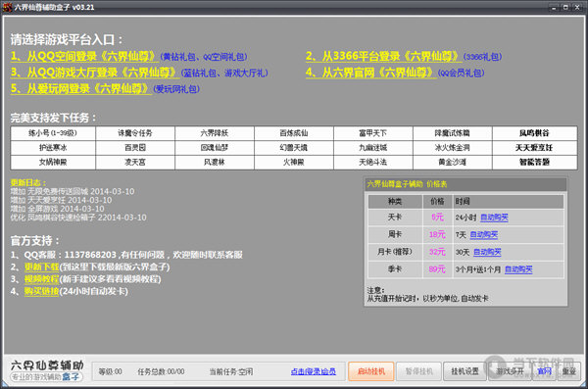
Task: Open 挂机设置 settings
Action: point(465,371)
